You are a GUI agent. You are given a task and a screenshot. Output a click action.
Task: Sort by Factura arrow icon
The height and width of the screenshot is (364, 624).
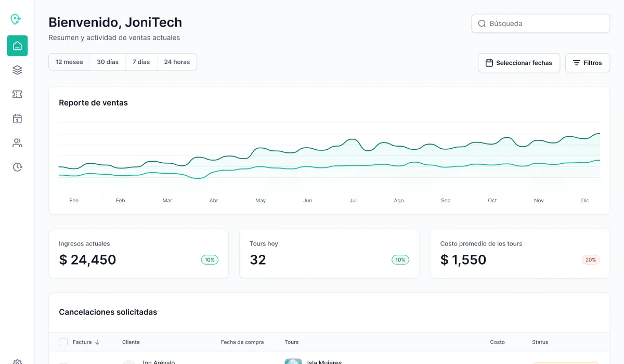pyautogui.click(x=97, y=342)
